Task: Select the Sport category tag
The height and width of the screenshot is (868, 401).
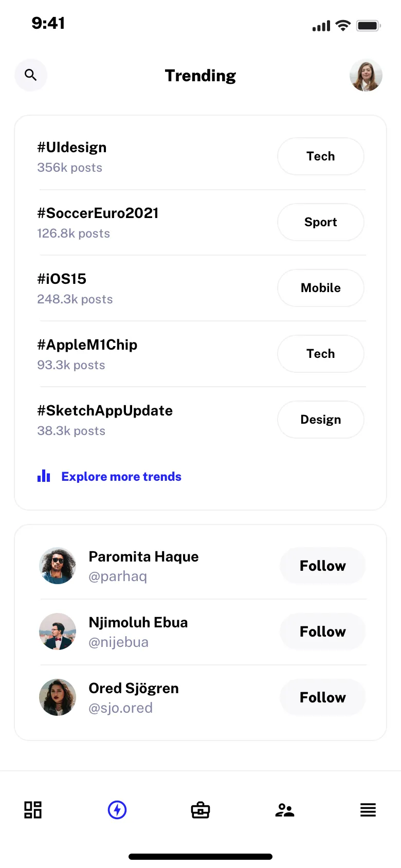Action: pyautogui.click(x=321, y=222)
